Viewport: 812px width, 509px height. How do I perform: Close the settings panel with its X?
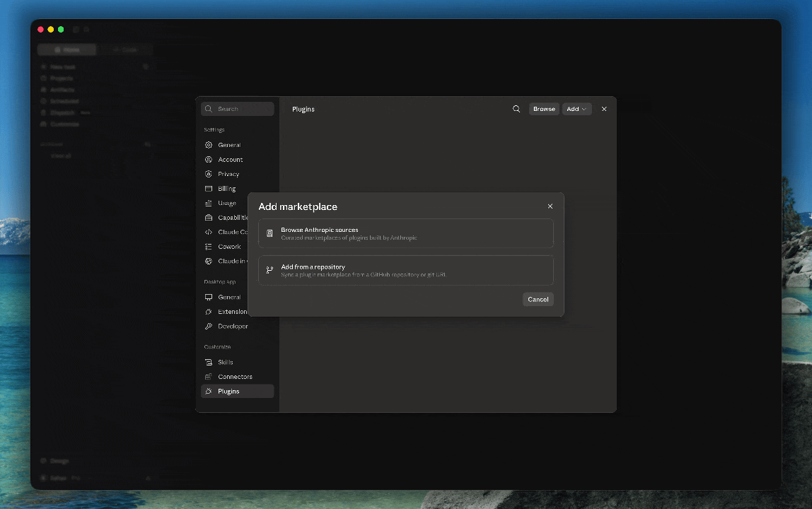pos(604,109)
